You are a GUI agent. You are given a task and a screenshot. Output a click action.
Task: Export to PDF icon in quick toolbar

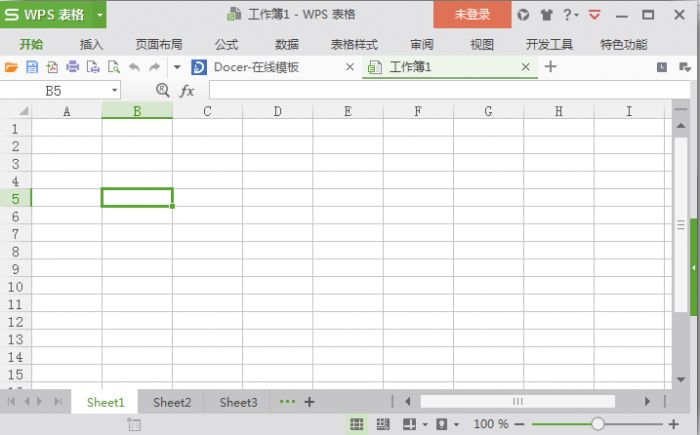click(52, 67)
